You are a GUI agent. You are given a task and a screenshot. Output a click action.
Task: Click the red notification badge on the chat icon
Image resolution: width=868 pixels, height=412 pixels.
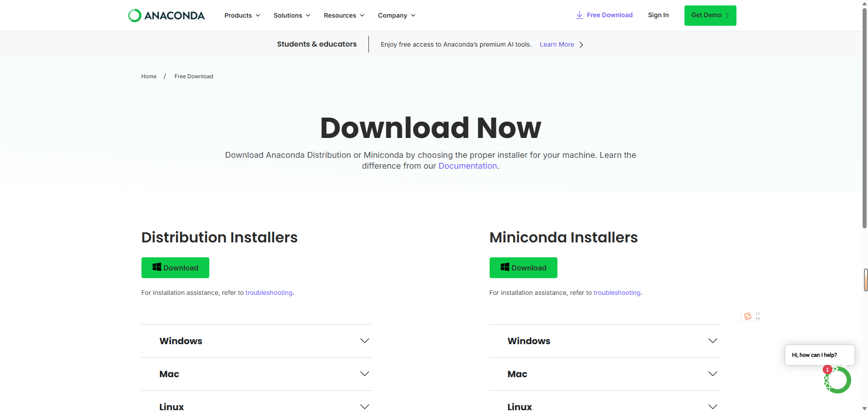(828, 369)
